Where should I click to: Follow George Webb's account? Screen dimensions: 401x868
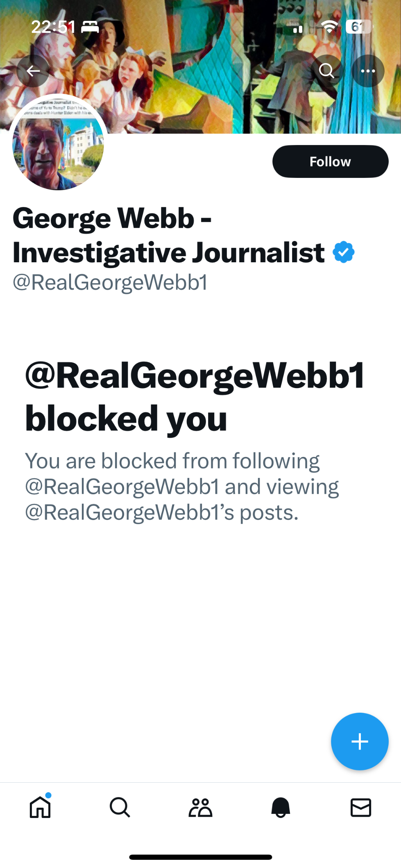[330, 161]
